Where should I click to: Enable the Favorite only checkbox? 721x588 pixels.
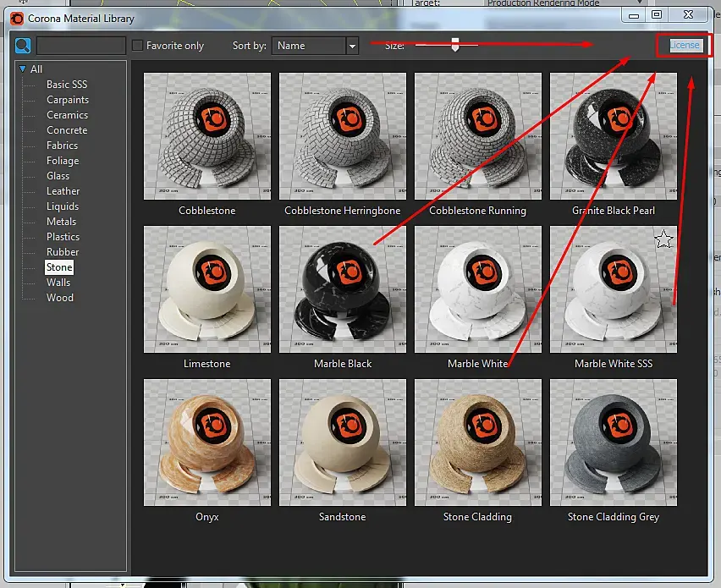click(x=137, y=46)
